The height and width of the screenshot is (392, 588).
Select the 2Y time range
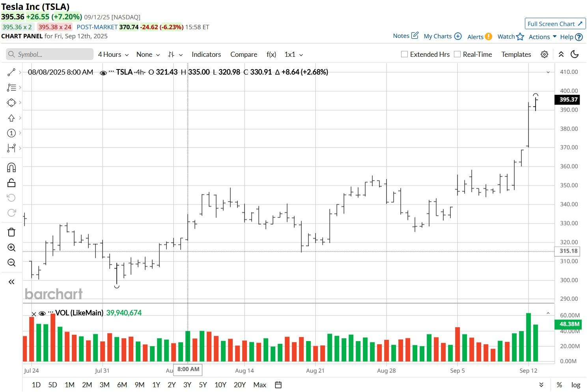pyautogui.click(x=172, y=385)
